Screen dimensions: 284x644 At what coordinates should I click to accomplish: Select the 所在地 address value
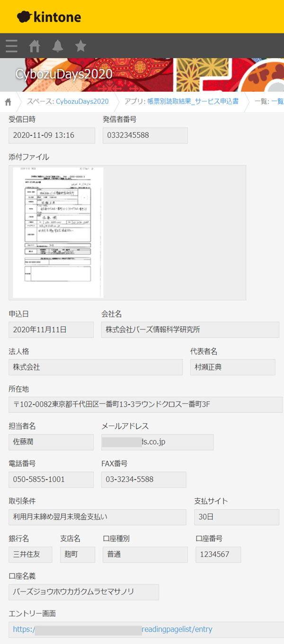click(146, 405)
